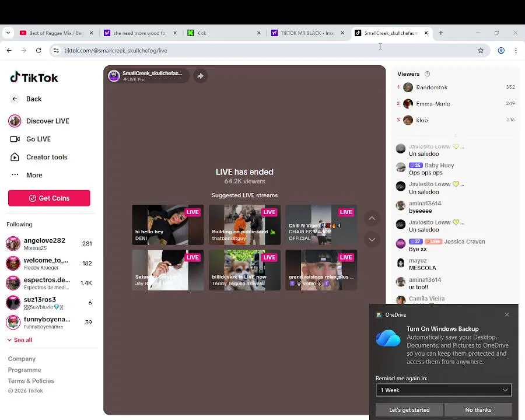Click Discover LIVE label
Viewport: 525px width, 420px height.
pos(48,121)
